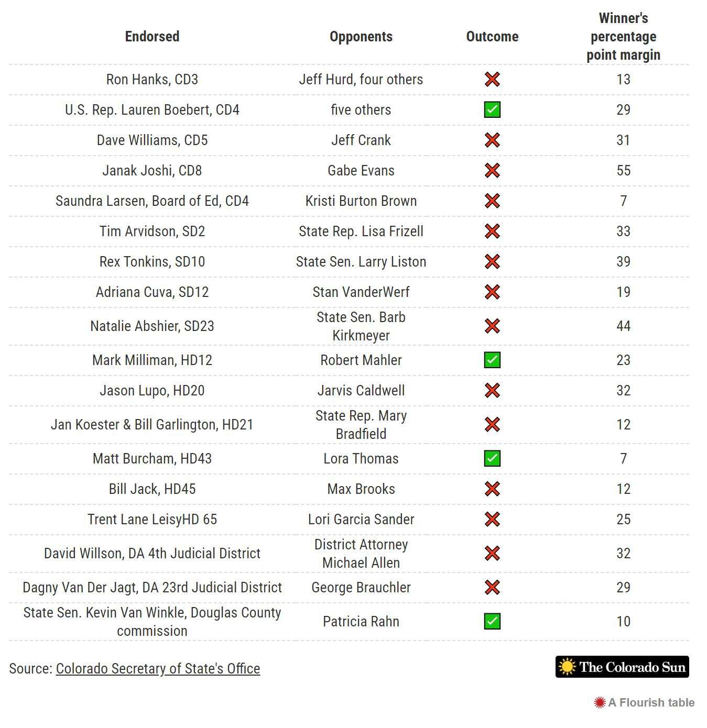The height and width of the screenshot is (728, 707).
Task: Click red X for George Brauchler row
Action: coord(492,588)
